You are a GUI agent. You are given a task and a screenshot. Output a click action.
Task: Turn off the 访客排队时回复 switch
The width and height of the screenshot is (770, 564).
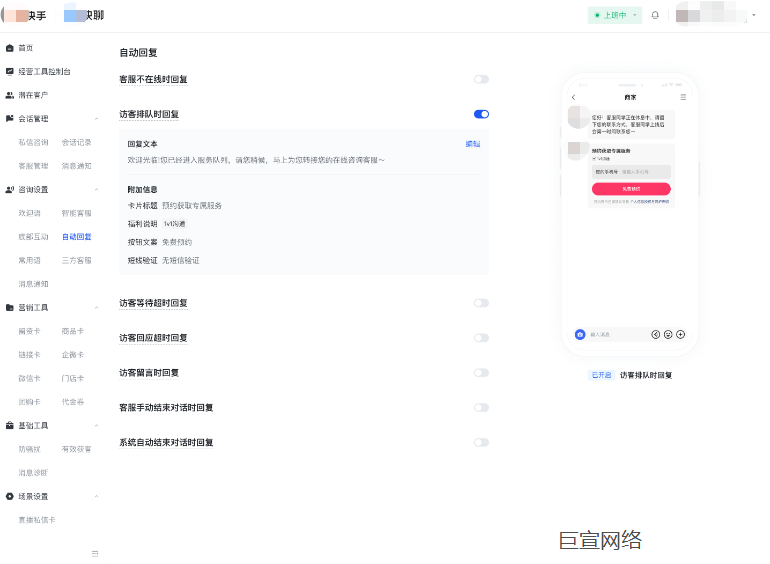pos(481,114)
